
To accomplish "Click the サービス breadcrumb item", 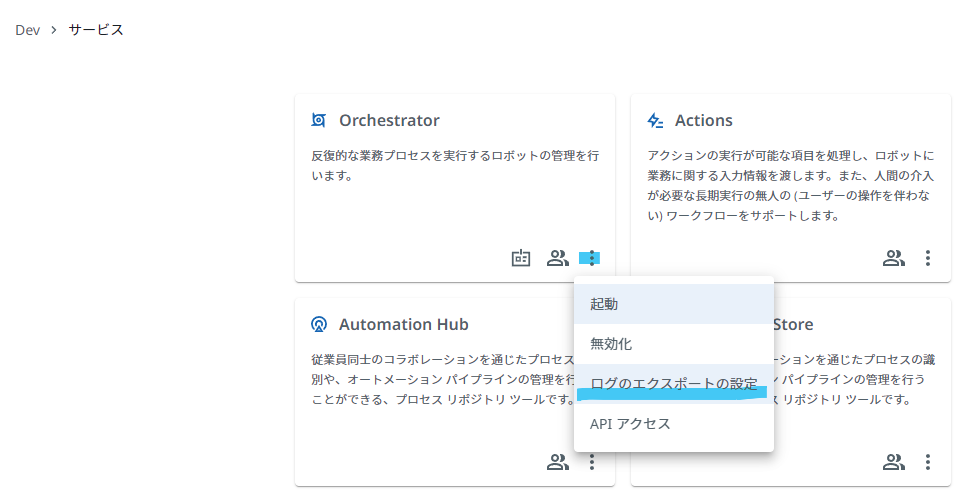I will tap(96, 30).
